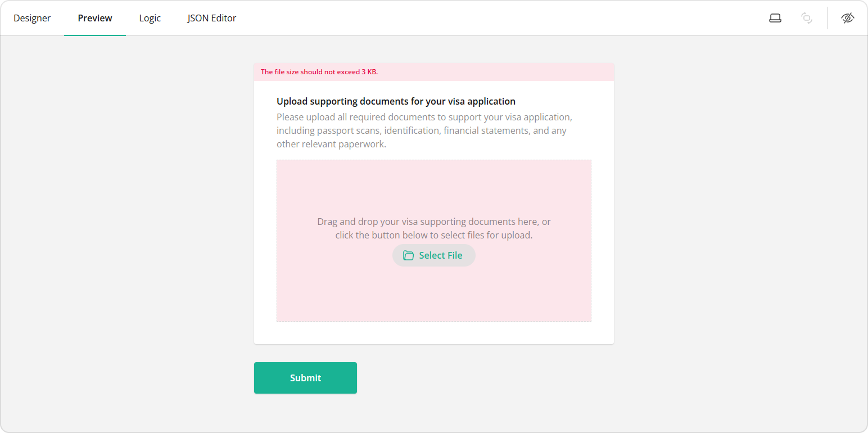Click the file size error banner
The height and width of the screenshot is (433, 868).
pos(433,71)
